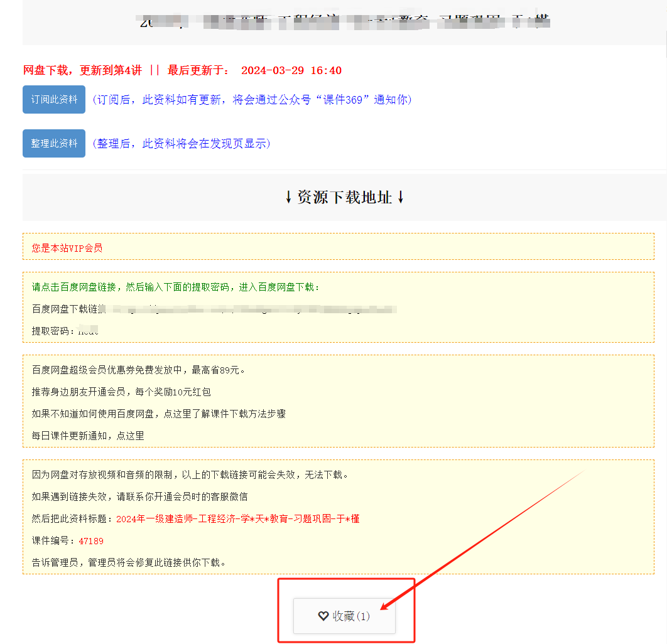Click courseware number 47189

90,540
